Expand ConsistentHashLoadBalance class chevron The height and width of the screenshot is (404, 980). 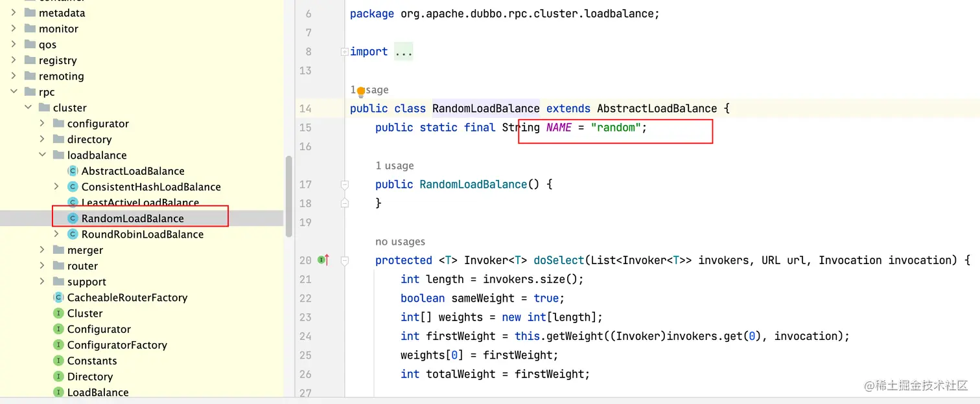click(x=56, y=186)
